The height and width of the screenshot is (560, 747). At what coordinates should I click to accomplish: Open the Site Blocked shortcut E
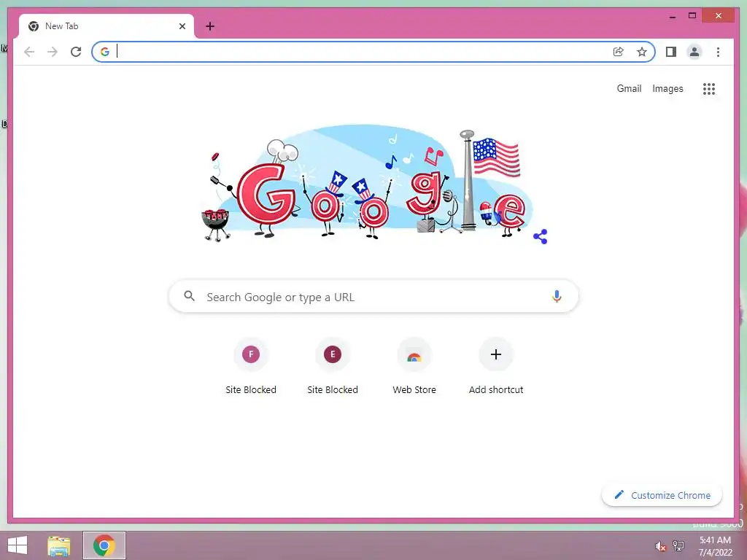(333, 355)
